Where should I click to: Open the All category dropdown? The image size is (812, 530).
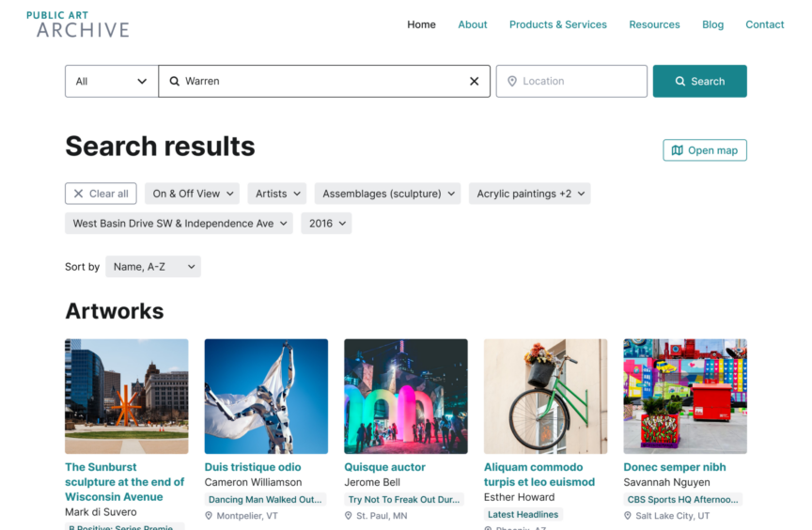click(x=111, y=82)
